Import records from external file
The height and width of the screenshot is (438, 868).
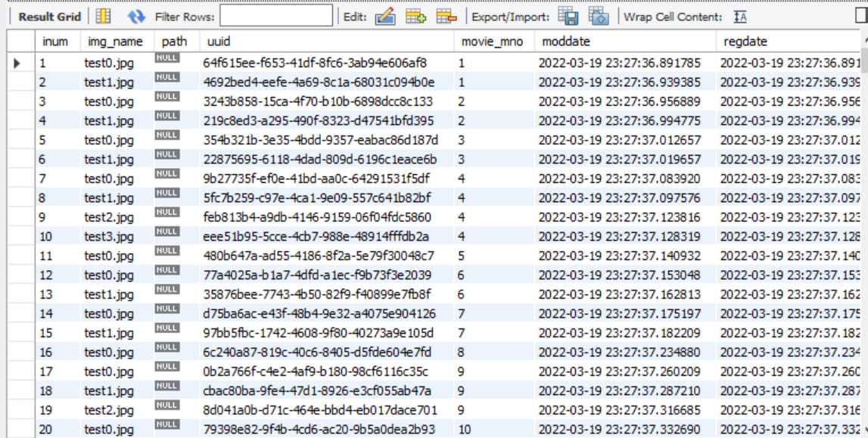tap(599, 17)
